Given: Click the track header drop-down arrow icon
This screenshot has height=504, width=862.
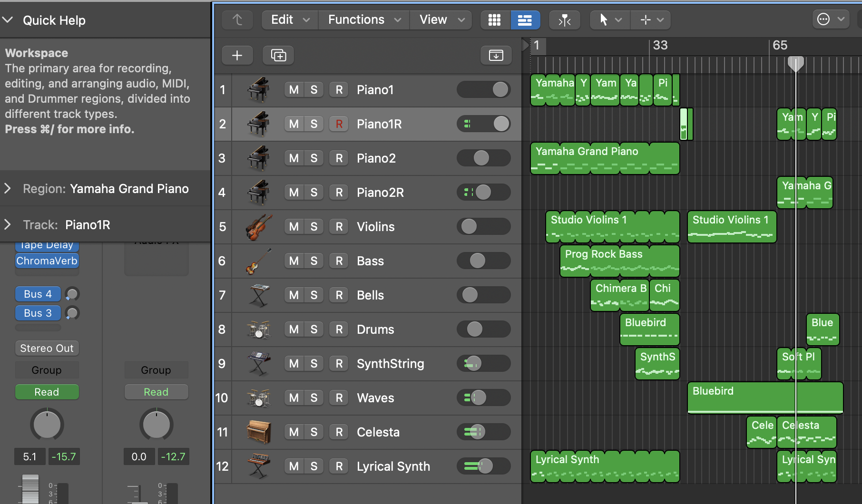Looking at the screenshot, I should click(x=496, y=55).
